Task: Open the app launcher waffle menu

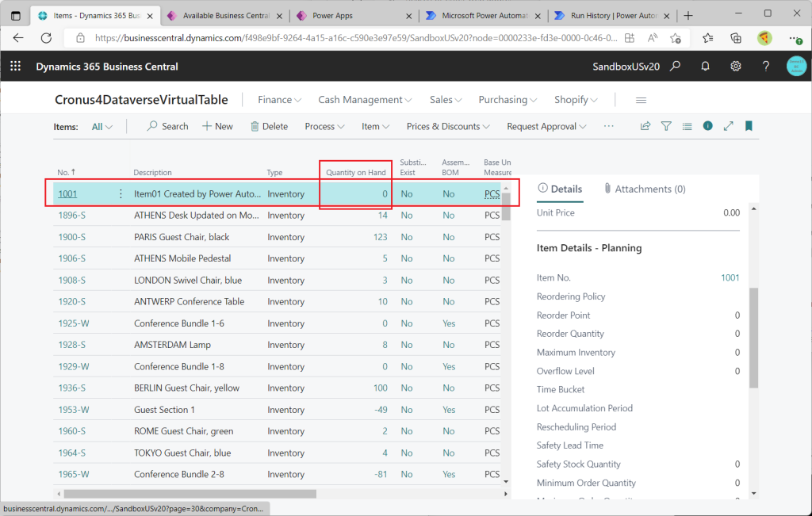Action: (16, 67)
